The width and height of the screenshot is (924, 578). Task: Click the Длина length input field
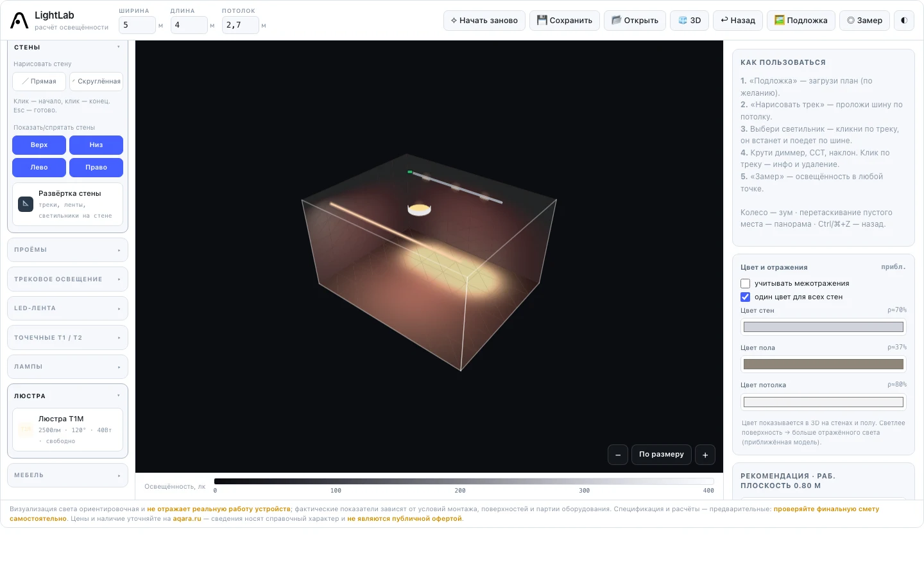pos(189,25)
